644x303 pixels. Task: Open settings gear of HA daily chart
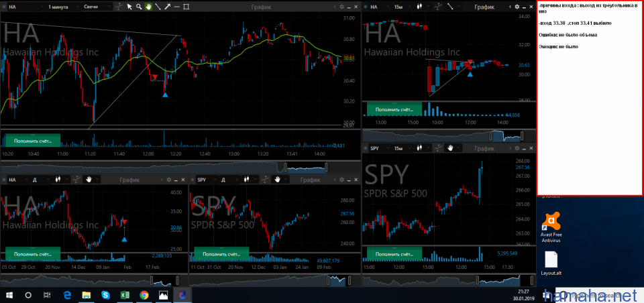pos(168,180)
